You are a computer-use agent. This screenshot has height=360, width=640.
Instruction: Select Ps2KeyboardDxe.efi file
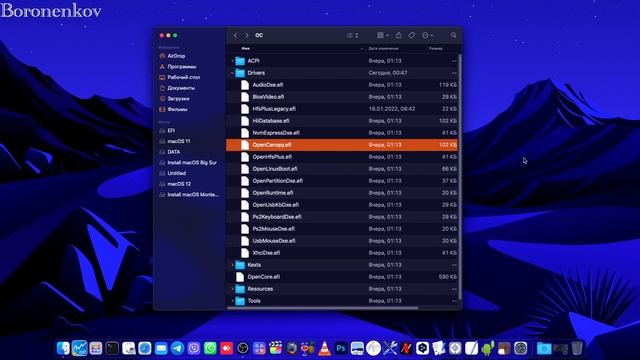click(342, 217)
